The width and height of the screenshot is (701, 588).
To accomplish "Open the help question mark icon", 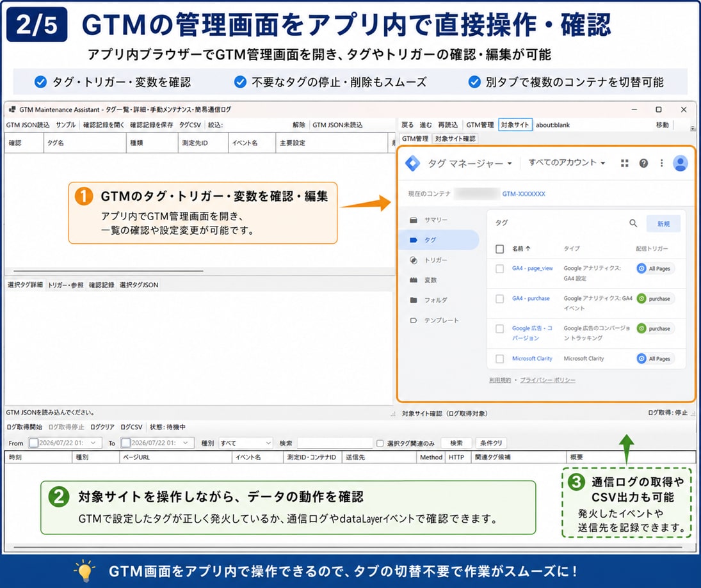I will coord(643,164).
